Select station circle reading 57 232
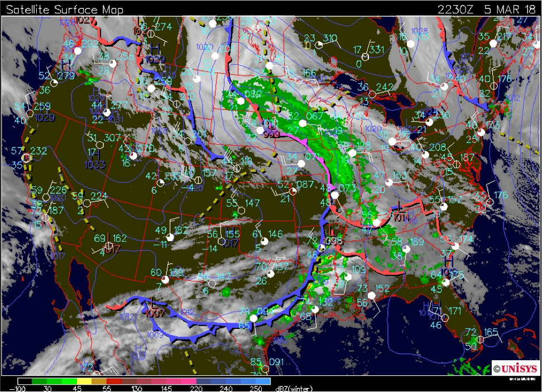 26,157
